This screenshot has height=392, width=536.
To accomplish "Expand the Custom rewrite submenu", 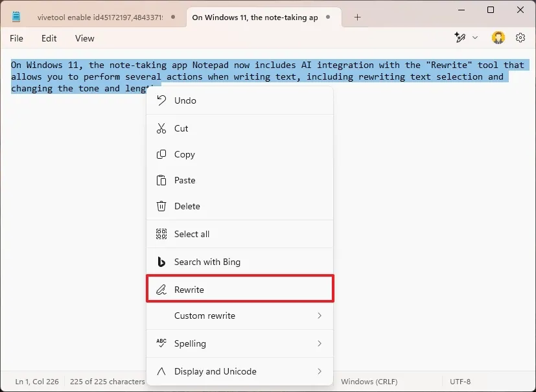I will point(240,316).
